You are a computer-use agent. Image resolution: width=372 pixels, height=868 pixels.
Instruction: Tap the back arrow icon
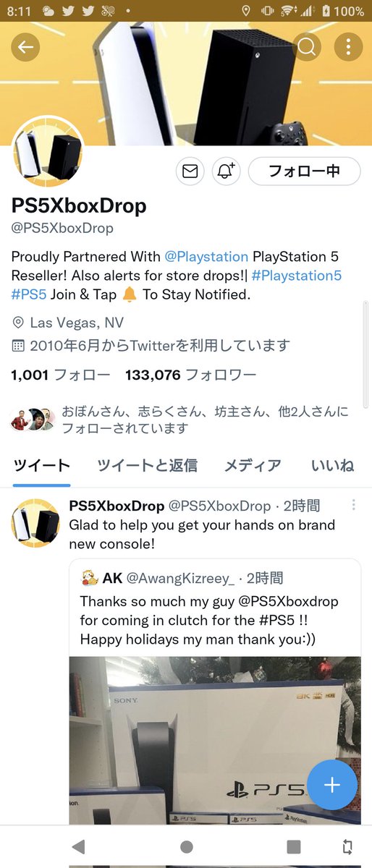[x=25, y=48]
